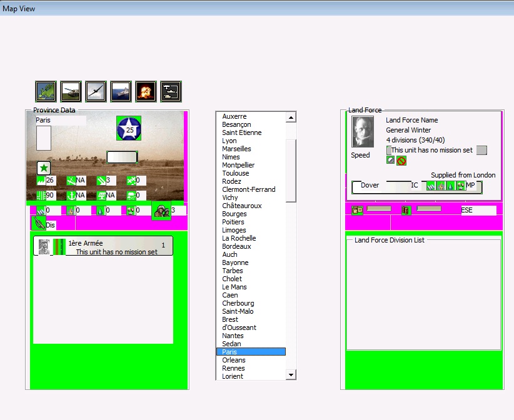Click the rifle icon beside Dis

pyautogui.click(x=38, y=223)
